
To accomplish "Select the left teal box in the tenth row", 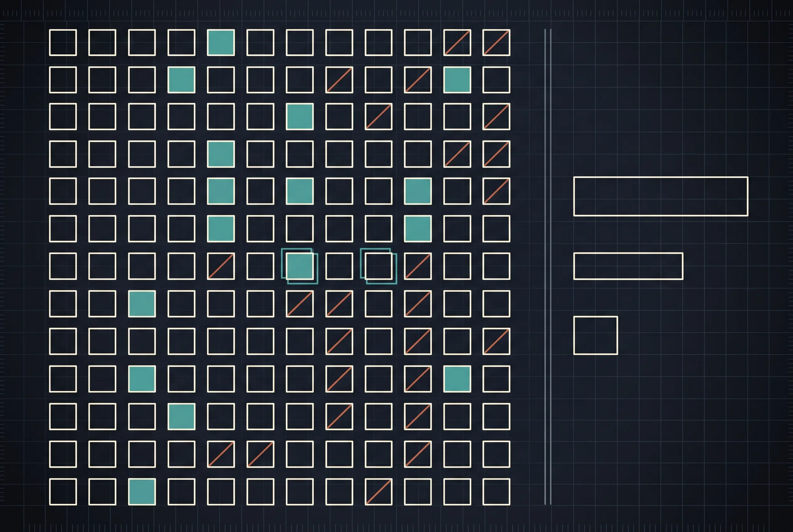I will (x=142, y=379).
